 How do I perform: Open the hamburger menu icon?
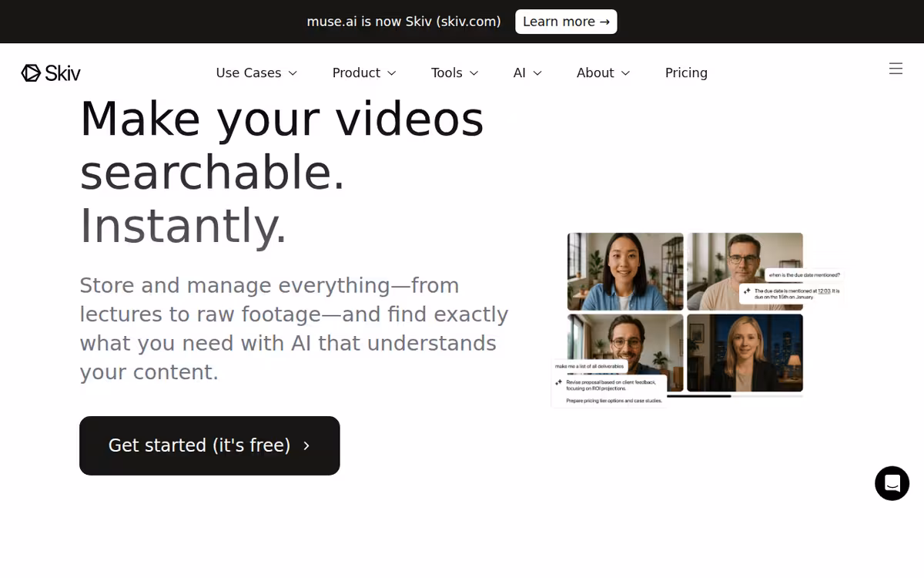896,69
